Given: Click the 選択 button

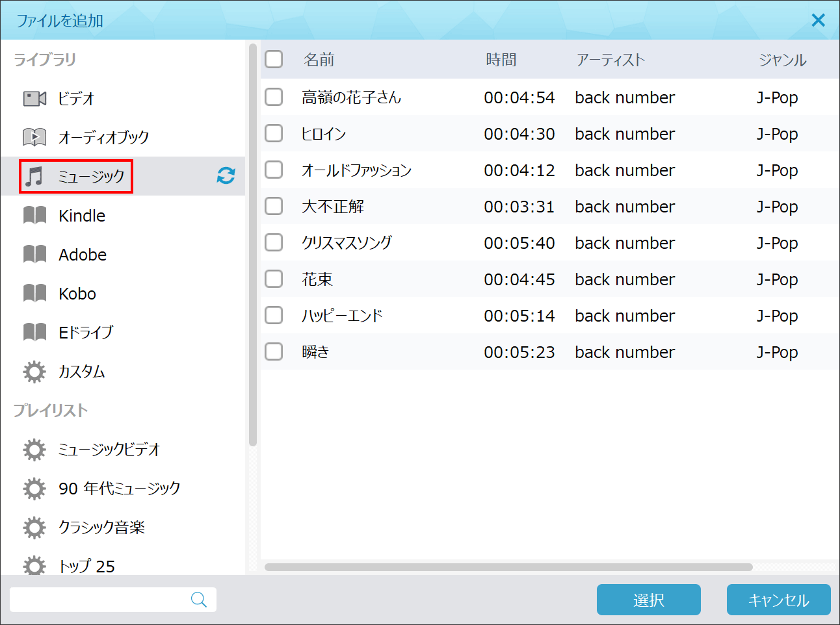Looking at the screenshot, I should point(649,600).
